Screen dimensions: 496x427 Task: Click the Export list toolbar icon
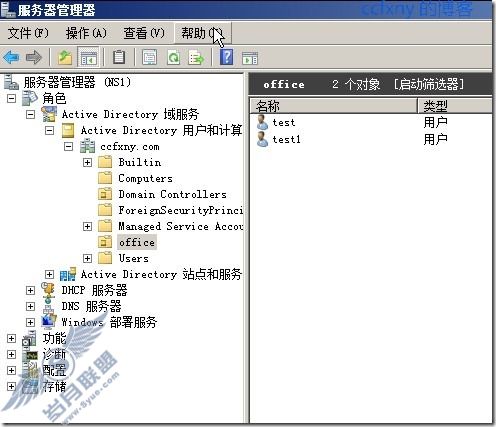tap(196, 57)
